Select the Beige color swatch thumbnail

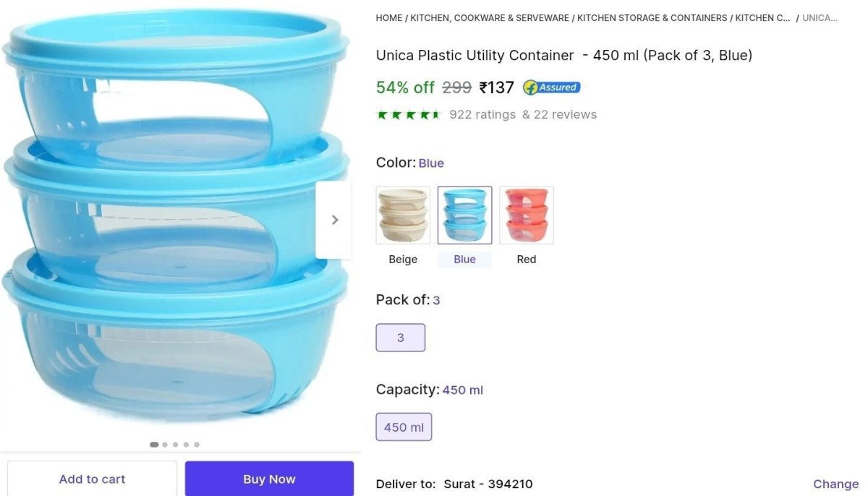coord(403,215)
